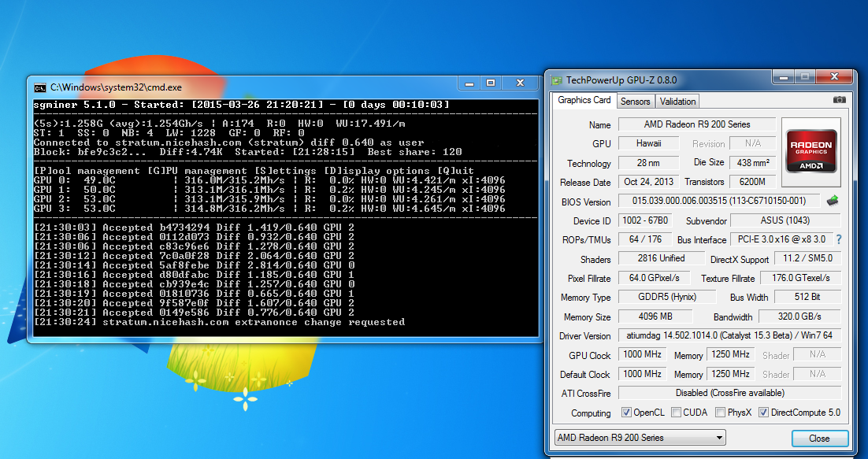Viewport: 868px width, 459px height.
Task: Click the Default Clock field 1000 MHz
Action: (642, 374)
